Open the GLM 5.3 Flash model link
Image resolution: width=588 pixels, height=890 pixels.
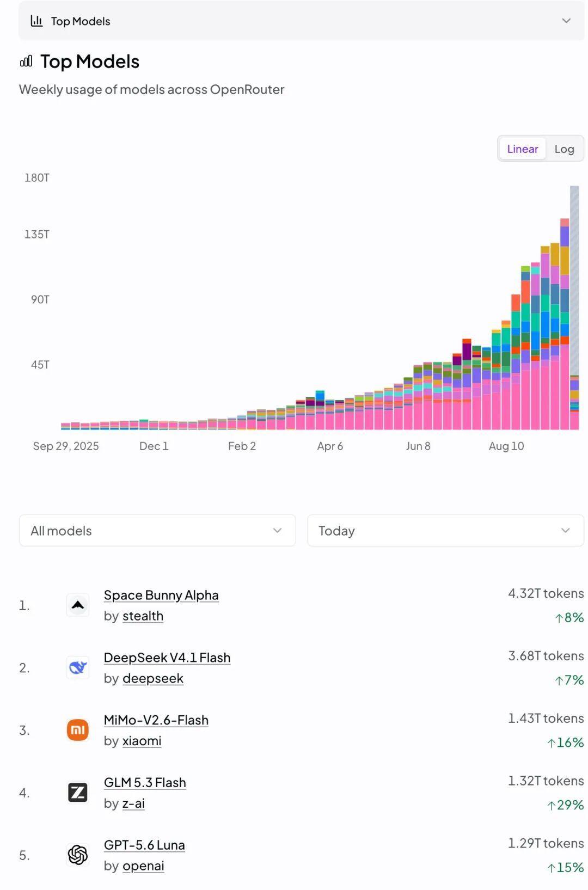pyautogui.click(x=145, y=782)
